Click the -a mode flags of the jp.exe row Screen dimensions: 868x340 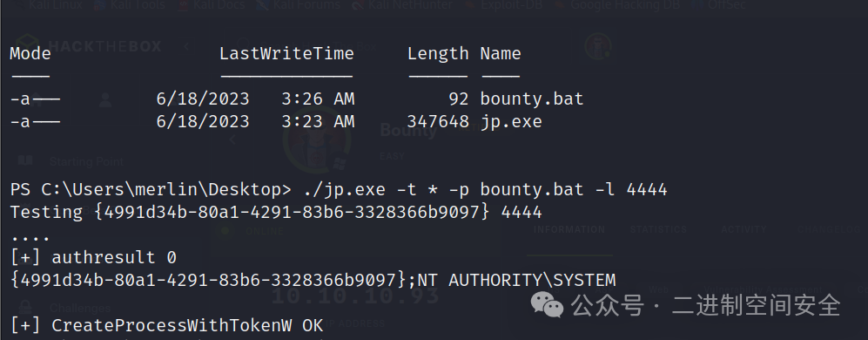pyautogui.click(x=35, y=122)
